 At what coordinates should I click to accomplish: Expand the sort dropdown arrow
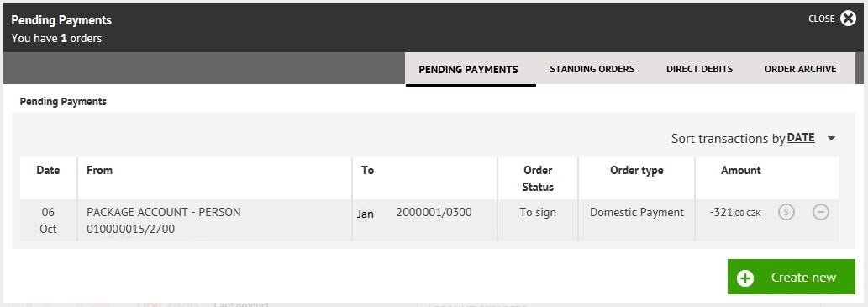[x=831, y=139]
